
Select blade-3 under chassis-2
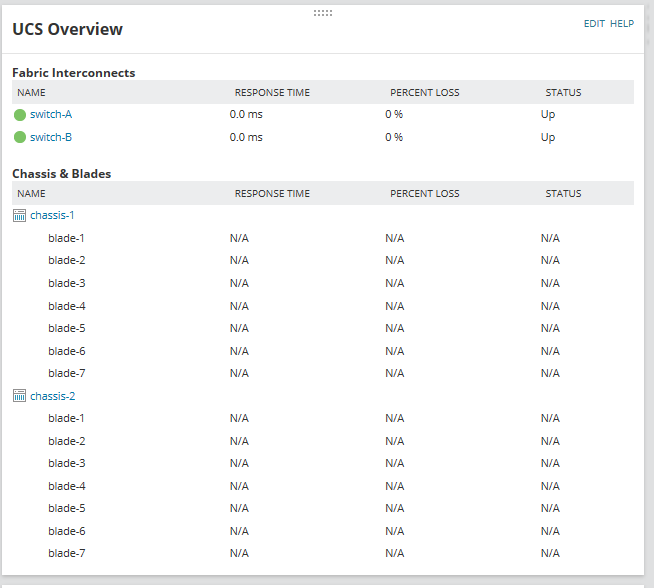click(67, 463)
